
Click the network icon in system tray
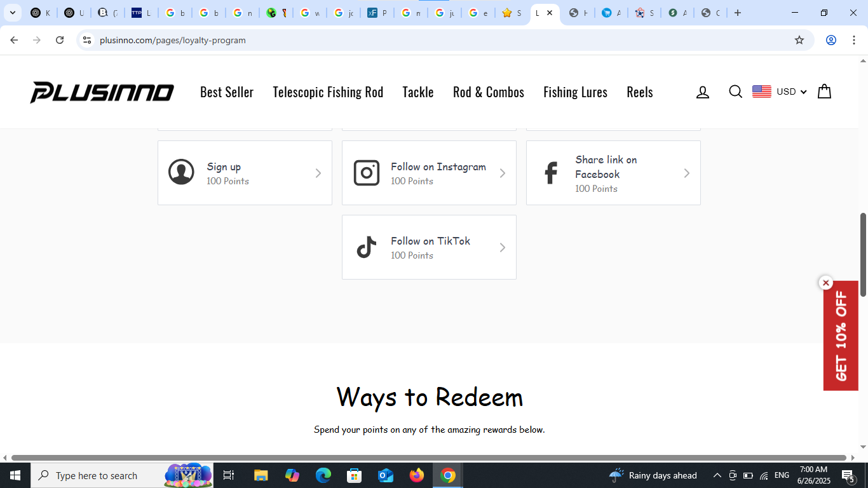[x=764, y=475]
